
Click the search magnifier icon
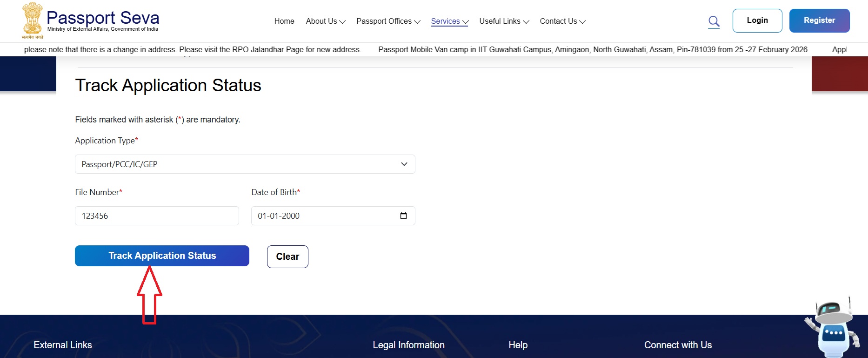tap(714, 21)
